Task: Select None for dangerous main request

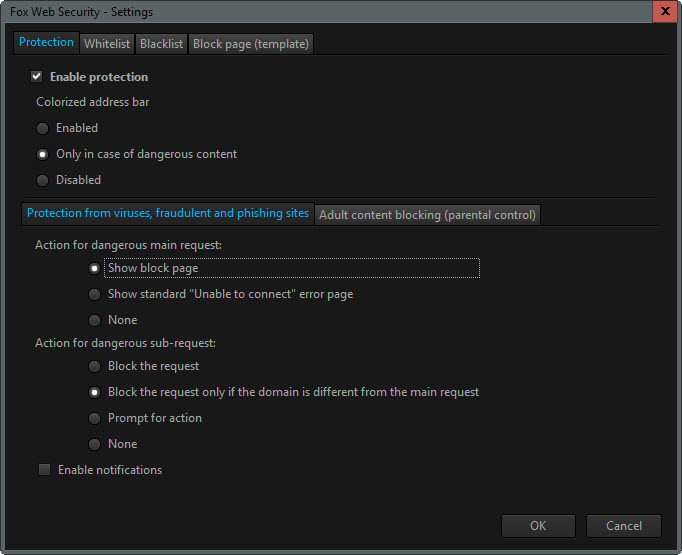Action: pyautogui.click(x=94, y=321)
